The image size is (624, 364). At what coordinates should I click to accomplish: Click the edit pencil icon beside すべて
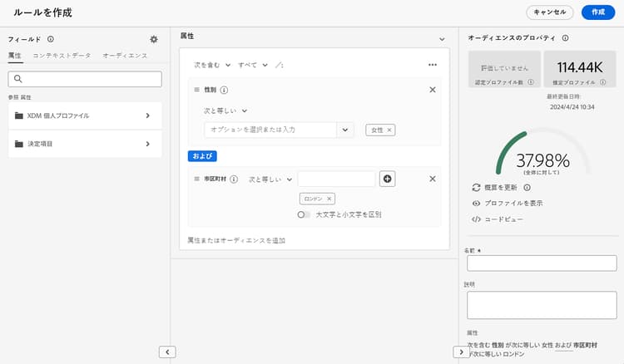[279, 65]
